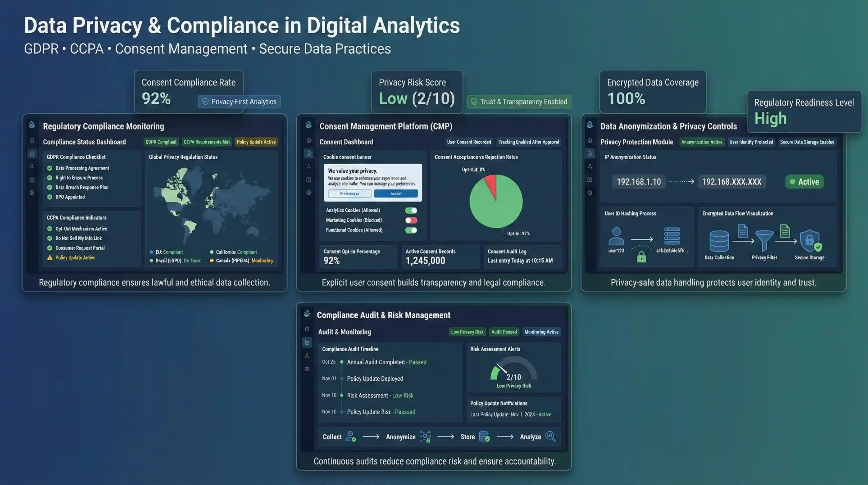Screen dimensions: 868x485
Task: Click the Analyze magnifier icon in workflow
Action: 550,436
